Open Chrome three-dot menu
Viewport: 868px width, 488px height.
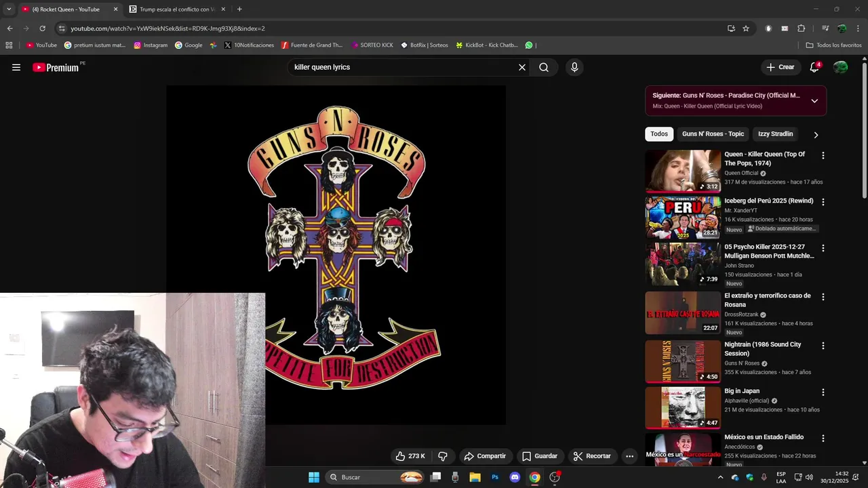(858, 28)
